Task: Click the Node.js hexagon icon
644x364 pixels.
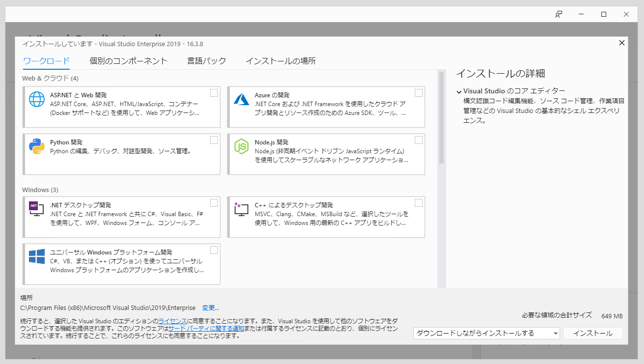Action: tap(241, 146)
